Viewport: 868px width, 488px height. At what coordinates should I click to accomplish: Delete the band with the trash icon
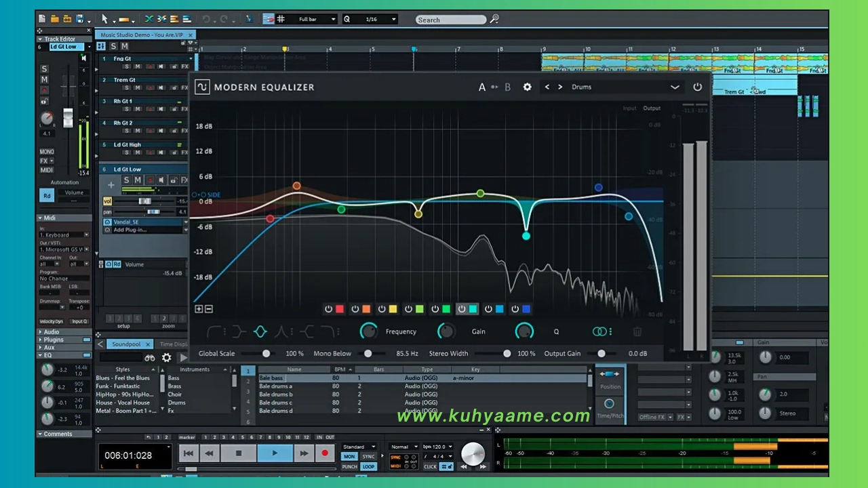coord(637,331)
